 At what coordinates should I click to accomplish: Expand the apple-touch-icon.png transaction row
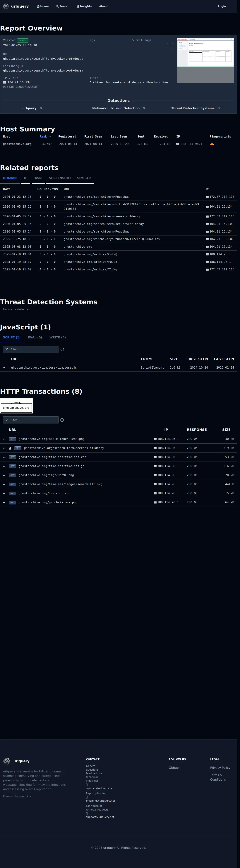tap(4, 439)
